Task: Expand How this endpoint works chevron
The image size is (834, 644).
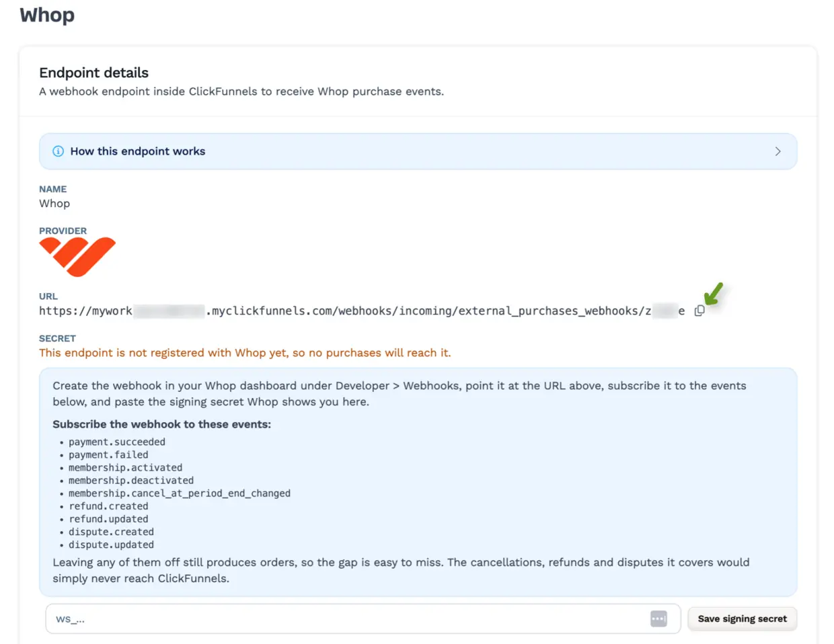Action: tap(778, 151)
